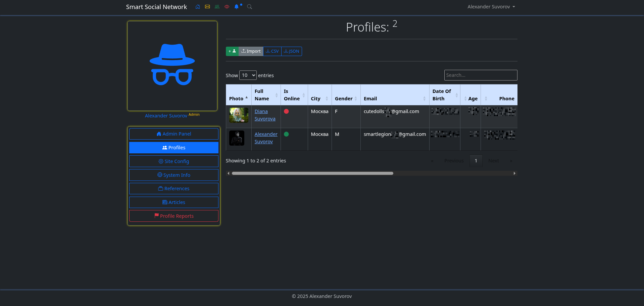Open Diana Suvorova profile link

coord(265,115)
